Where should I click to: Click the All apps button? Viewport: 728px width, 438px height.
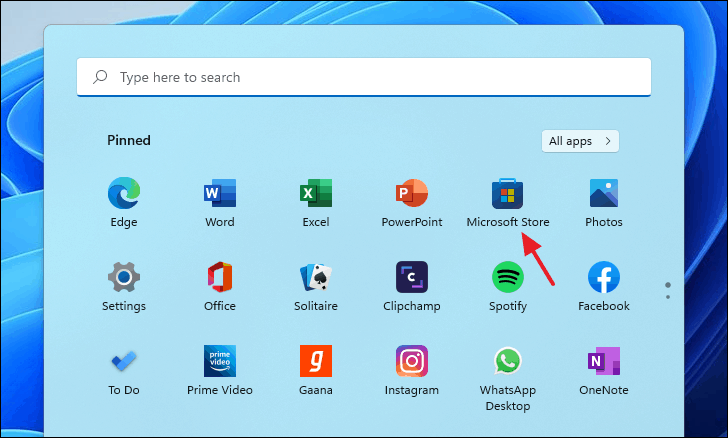[x=580, y=141]
